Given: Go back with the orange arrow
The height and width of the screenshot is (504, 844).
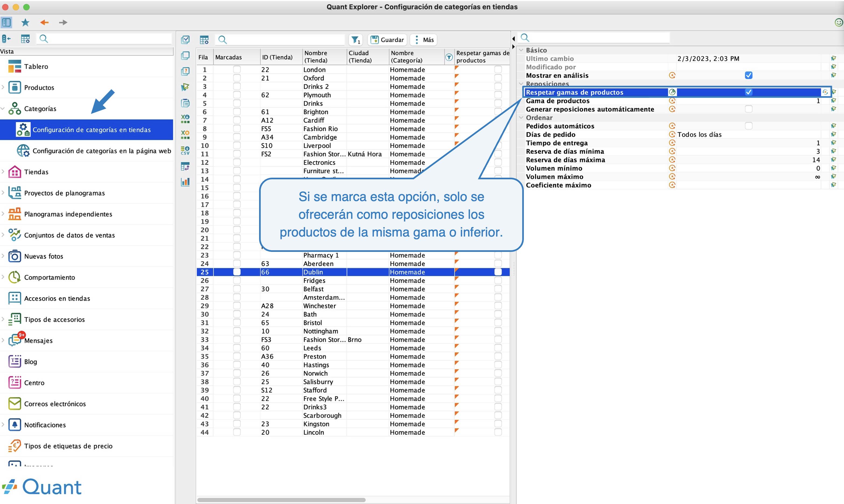Looking at the screenshot, I should tap(45, 22).
